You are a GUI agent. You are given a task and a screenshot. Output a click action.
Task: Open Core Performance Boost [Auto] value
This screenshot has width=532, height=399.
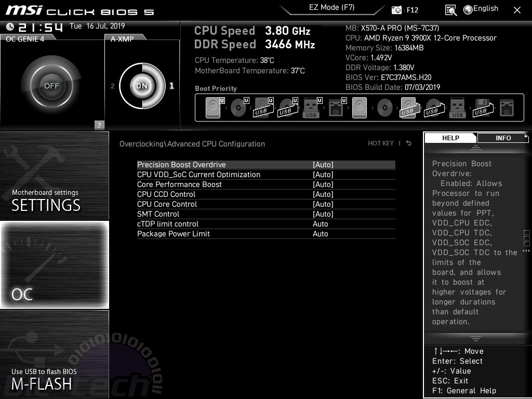click(323, 184)
